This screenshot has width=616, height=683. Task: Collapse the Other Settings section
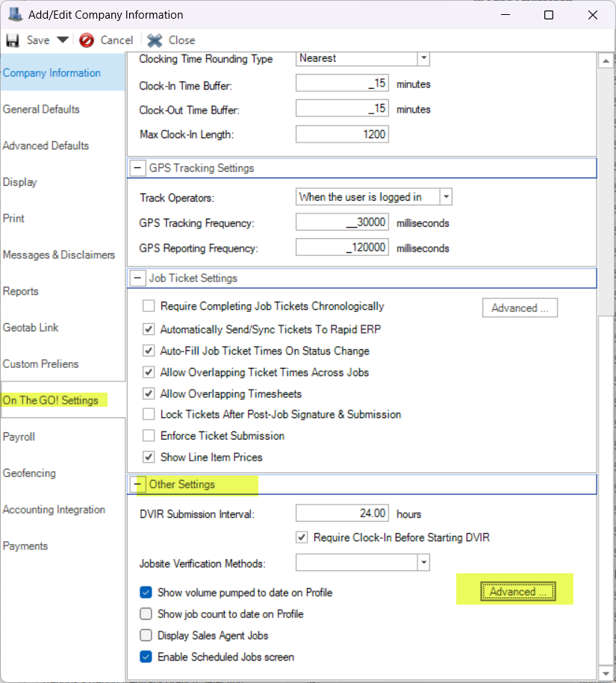click(x=137, y=484)
